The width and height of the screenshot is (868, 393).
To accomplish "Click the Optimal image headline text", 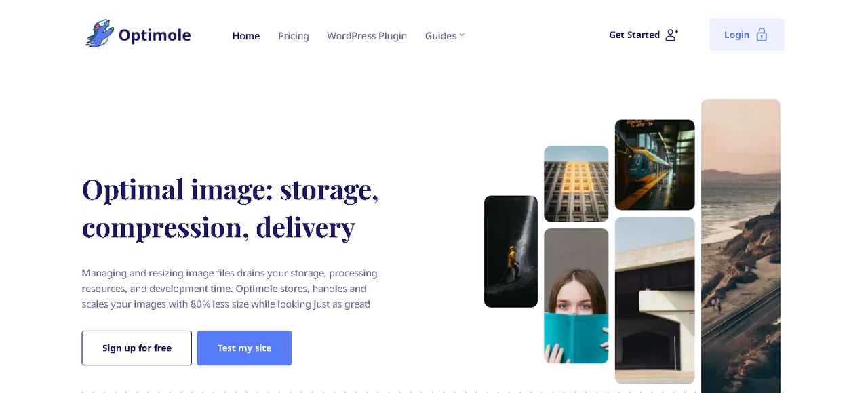I will point(231,208).
